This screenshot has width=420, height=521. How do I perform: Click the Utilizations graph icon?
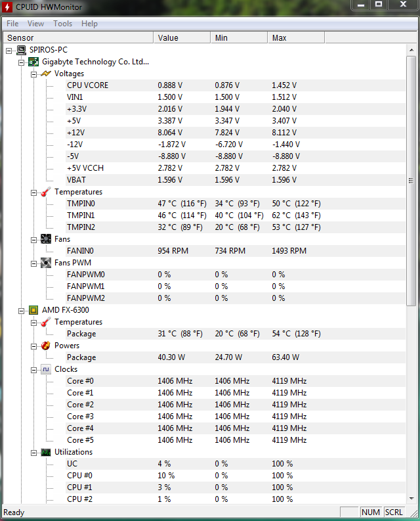pyautogui.click(x=46, y=452)
